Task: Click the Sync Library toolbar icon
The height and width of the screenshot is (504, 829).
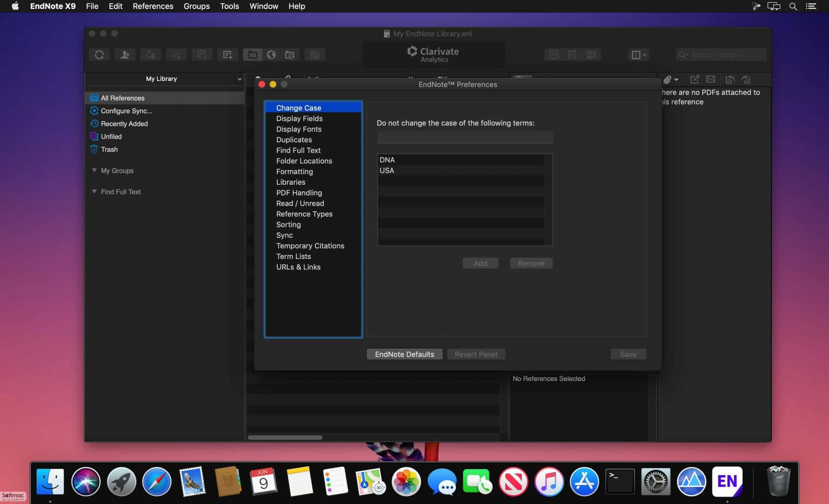Action: pyautogui.click(x=99, y=55)
